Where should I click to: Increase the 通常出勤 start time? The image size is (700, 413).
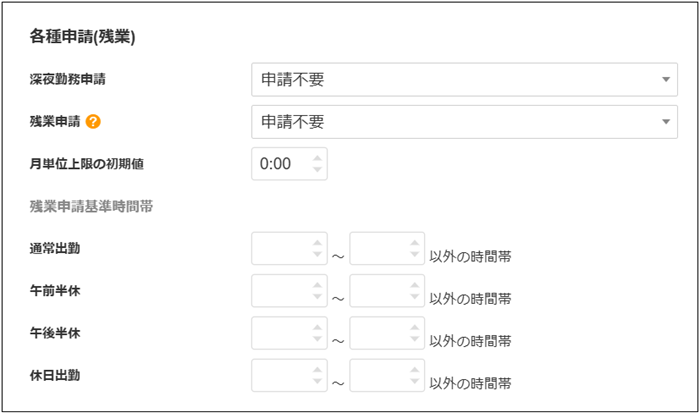(x=317, y=242)
